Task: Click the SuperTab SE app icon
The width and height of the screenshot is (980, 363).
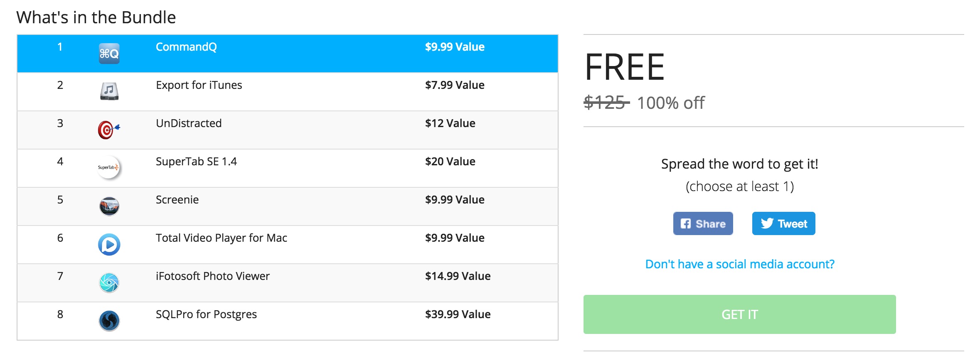Action: [x=109, y=168]
